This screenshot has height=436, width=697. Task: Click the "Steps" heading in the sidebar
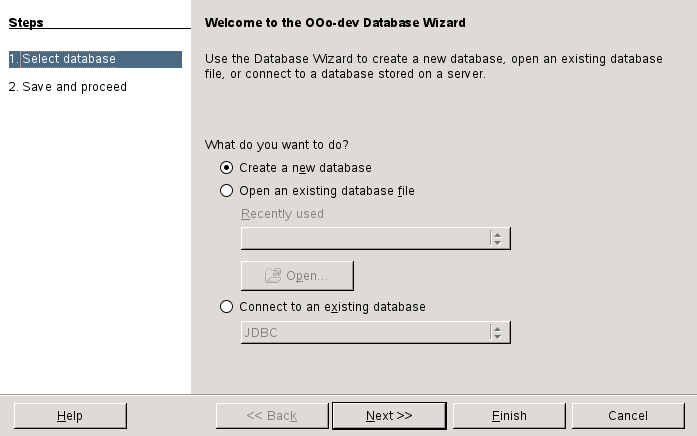26,22
